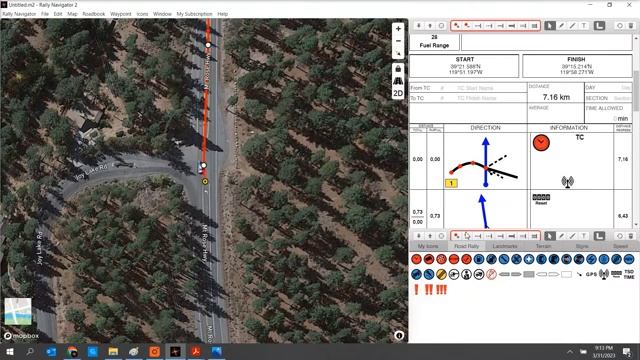
Task: Open the My Subscription menu
Action: pos(194,14)
